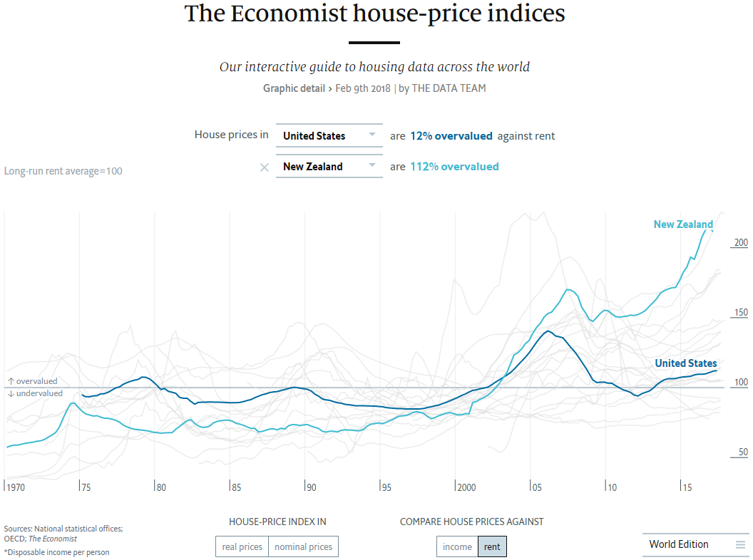Click the undervalued down-arrow indicator

point(11,393)
